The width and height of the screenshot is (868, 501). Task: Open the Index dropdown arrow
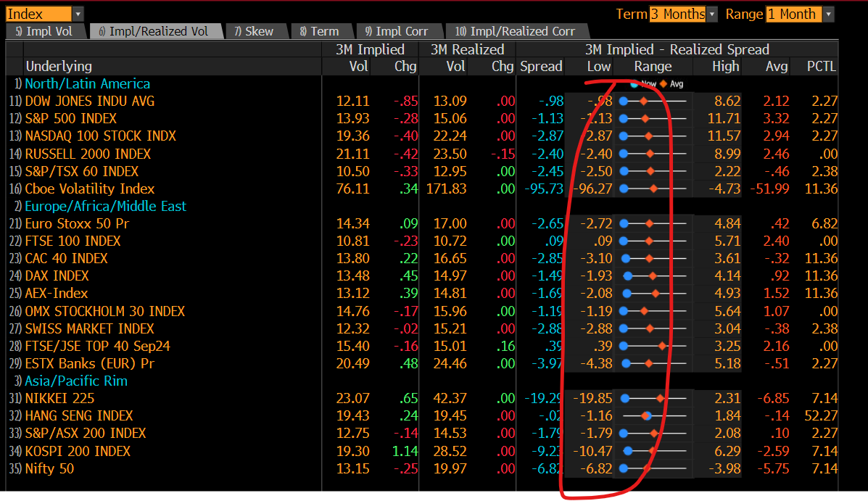click(x=78, y=14)
